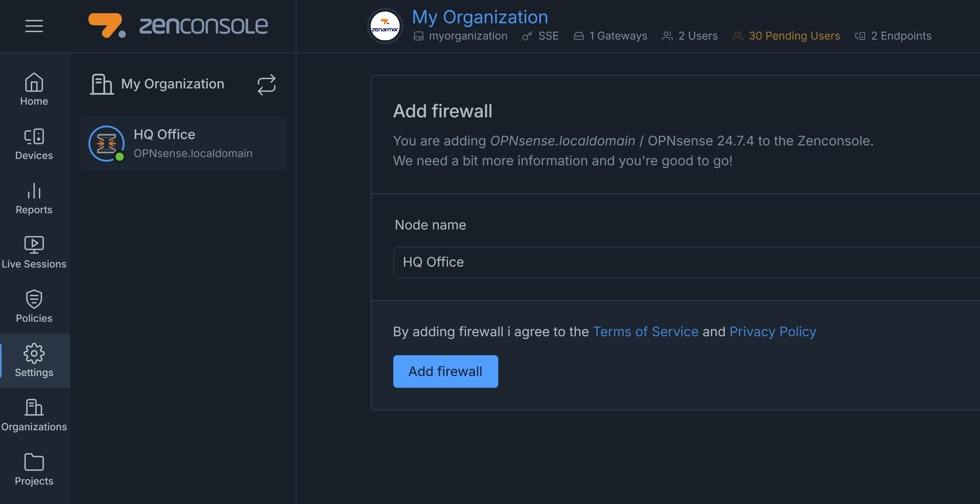This screenshot has height=504, width=980.
Task: Open the Organizations section
Action: (x=34, y=415)
